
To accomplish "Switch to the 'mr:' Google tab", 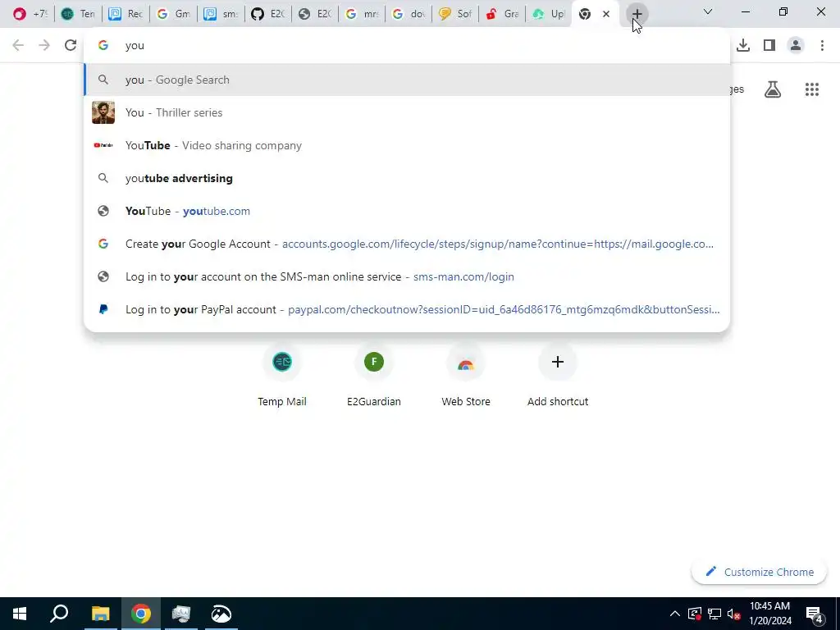I will coord(362,14).
